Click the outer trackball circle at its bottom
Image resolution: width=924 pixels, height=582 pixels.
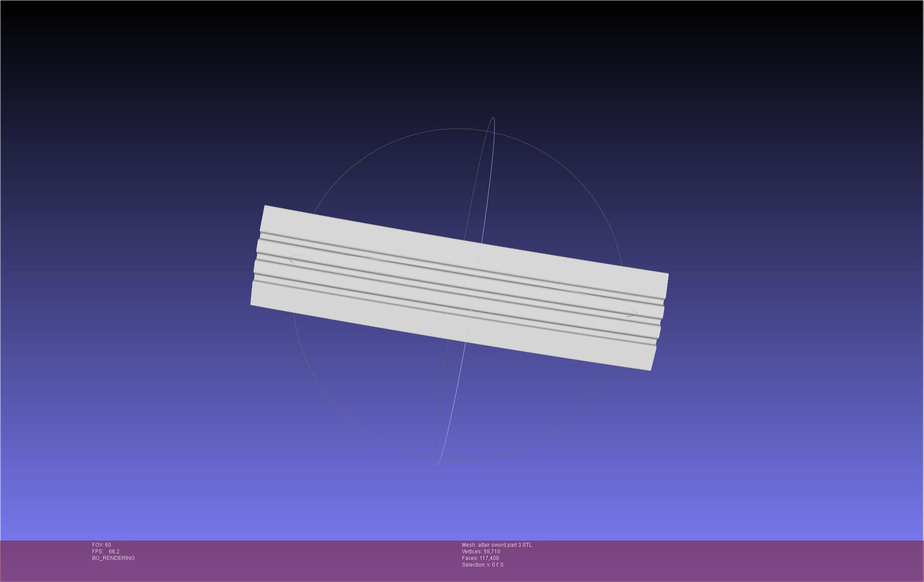tap(458, 461)
